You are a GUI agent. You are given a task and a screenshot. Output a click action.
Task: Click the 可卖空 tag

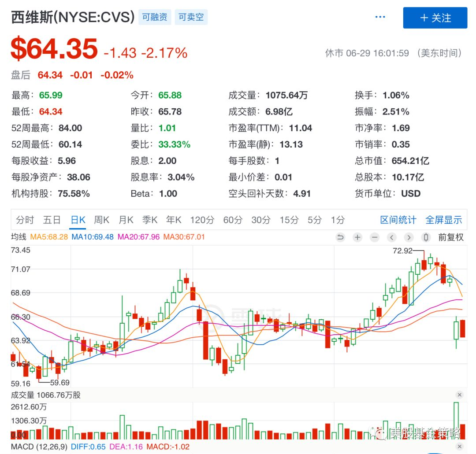[191, 17]
